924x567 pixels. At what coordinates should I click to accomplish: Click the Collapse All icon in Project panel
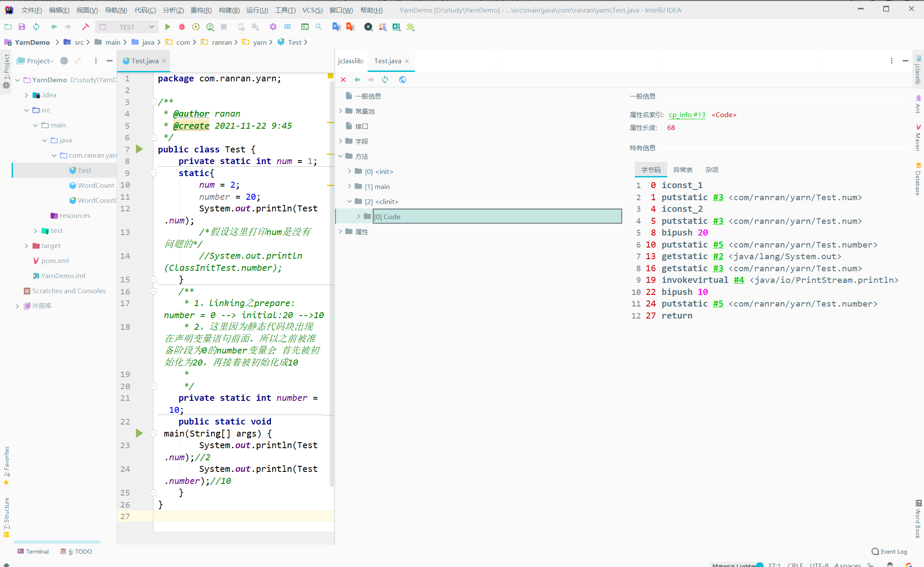pos(78,61)
